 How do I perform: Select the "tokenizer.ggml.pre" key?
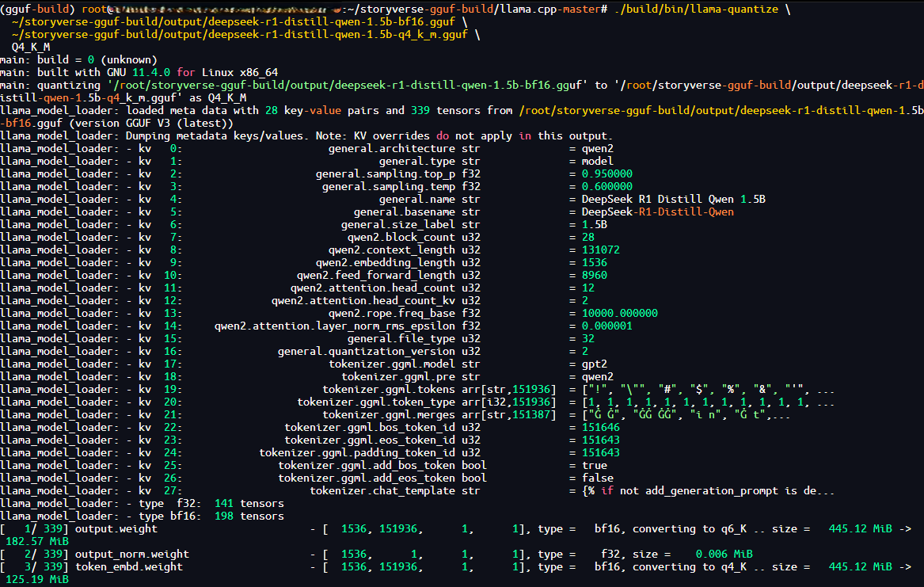coord(398,376)
